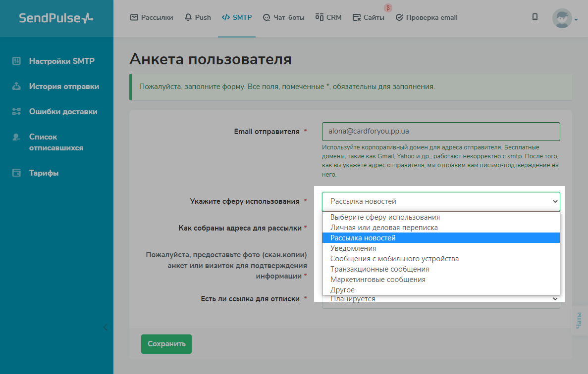The height and width of the screenshot is (374, 588).
Task: Select Другое in the usage list
Action: [x=342, y=290]
